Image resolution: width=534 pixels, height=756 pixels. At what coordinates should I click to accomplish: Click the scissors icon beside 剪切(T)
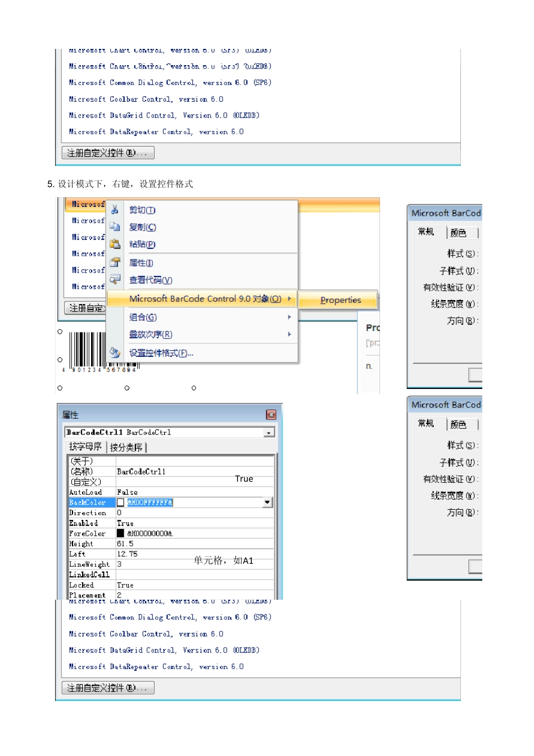coord(115,210)
